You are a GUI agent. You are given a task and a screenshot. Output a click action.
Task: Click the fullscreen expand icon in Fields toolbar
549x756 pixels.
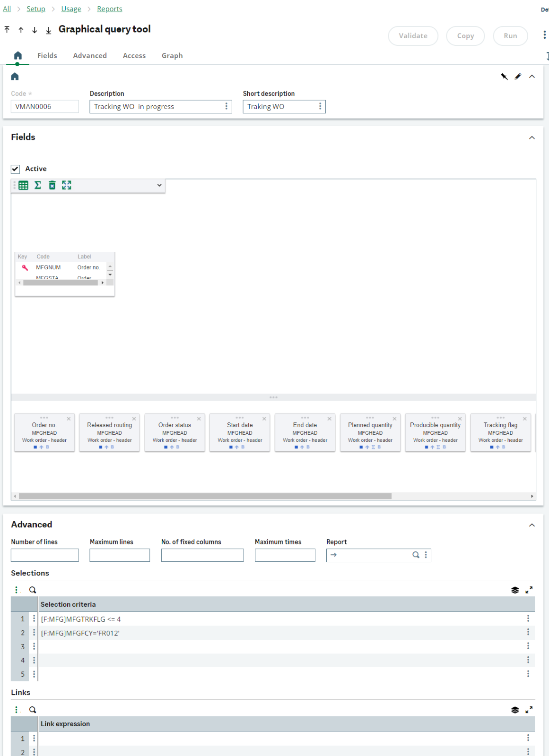[67, 185]
